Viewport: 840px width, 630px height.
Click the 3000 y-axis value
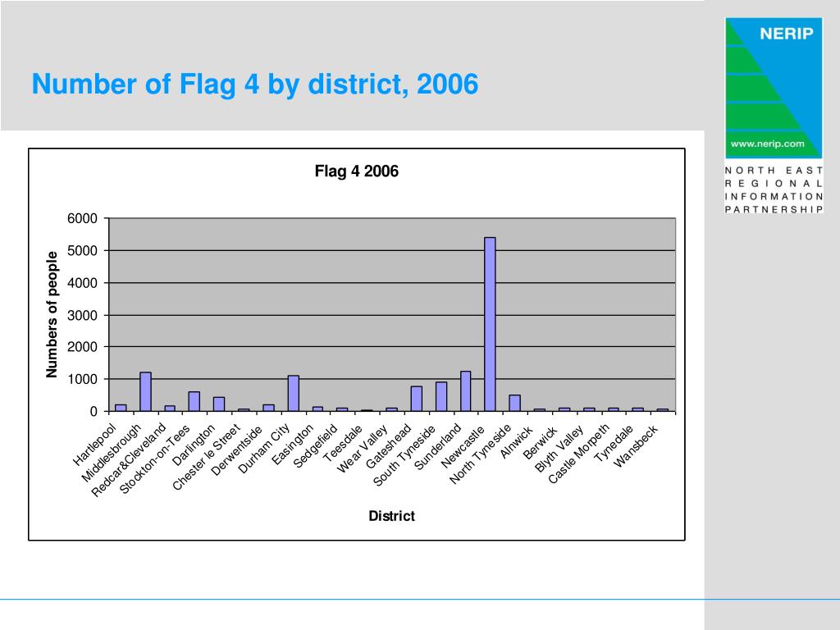[83, 315]
